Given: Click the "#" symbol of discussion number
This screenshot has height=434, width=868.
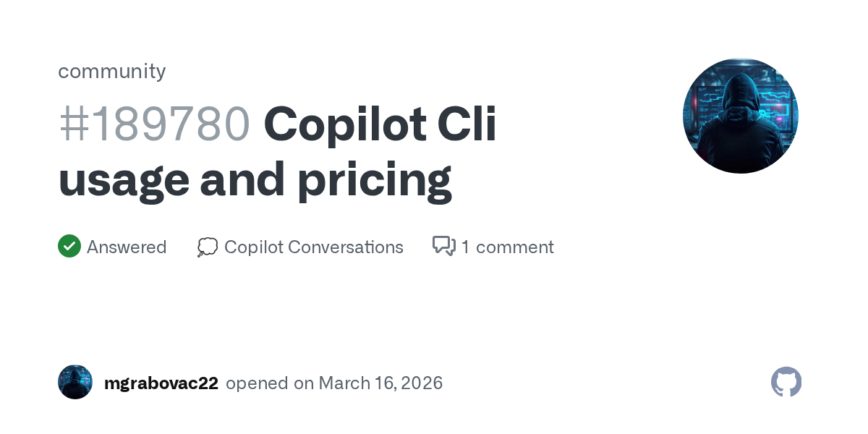Looking at the screenshot, I should pos(74,125).
